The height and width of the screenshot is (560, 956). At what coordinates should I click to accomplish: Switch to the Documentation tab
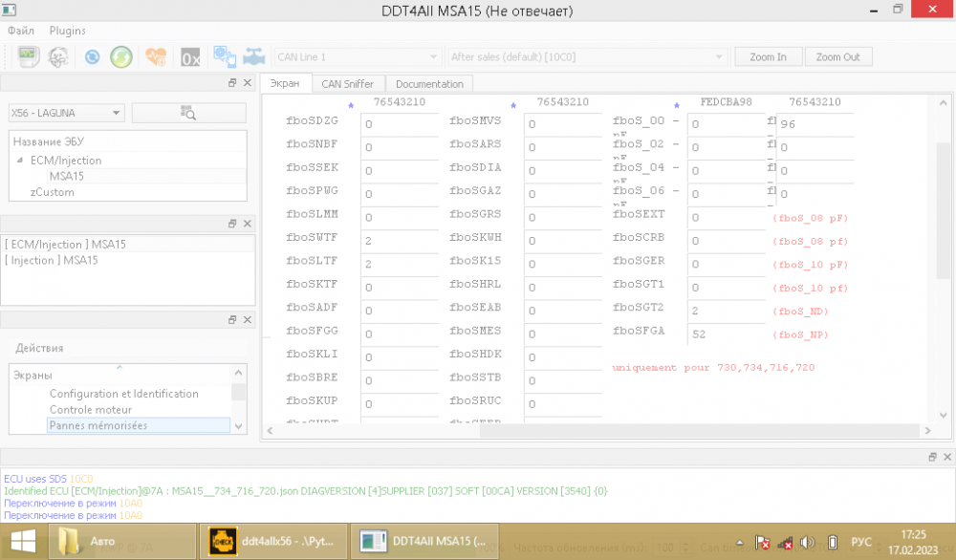coord(429,84)
